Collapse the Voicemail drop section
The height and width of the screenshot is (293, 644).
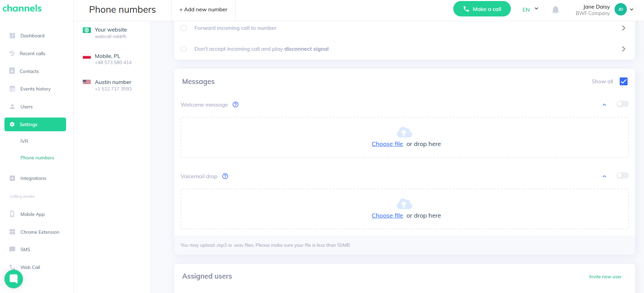click(604, 176)
